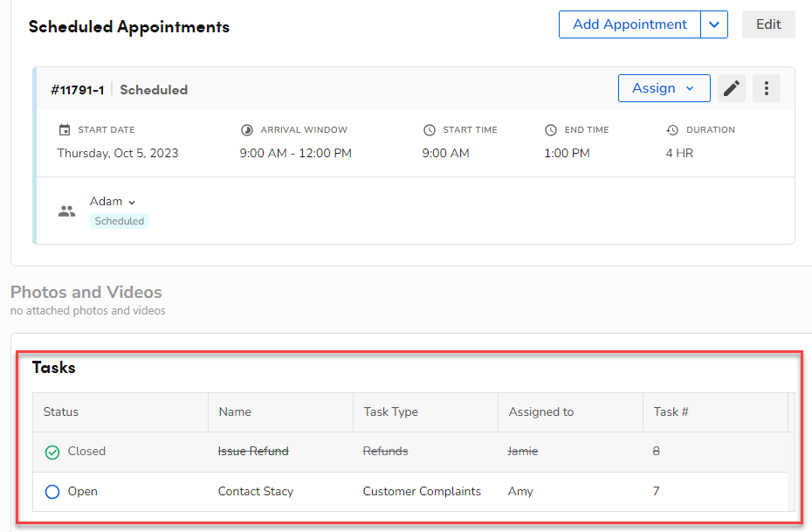Click the Duration history icon
The image size is (812, 532).
pyautogui.click(x=671, y=130)
